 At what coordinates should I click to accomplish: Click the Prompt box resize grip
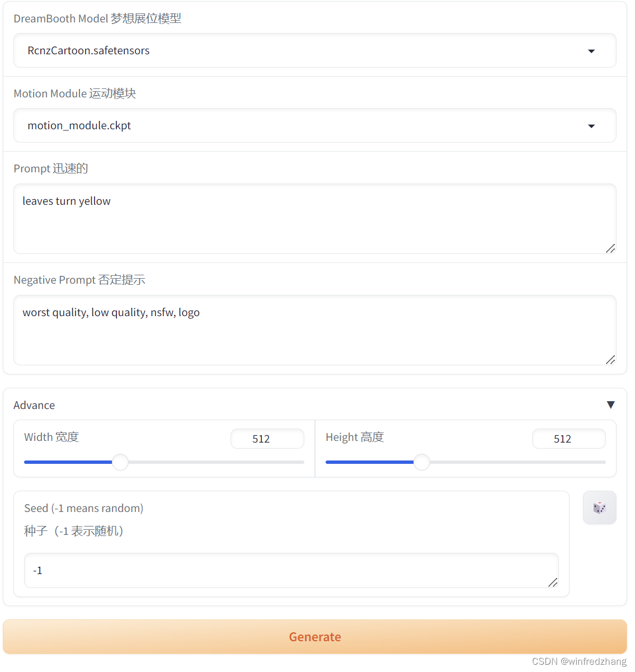click(x=610, y=248)
